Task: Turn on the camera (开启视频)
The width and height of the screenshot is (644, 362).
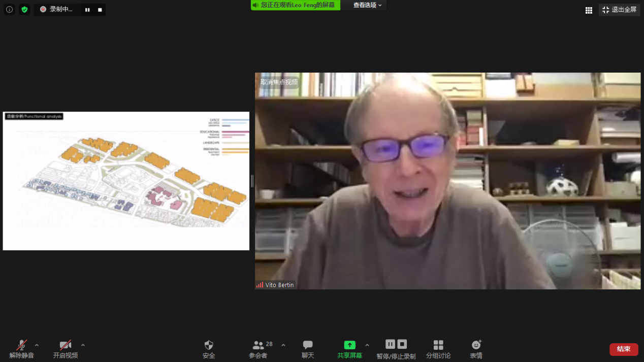Action: tap(66, 349)
